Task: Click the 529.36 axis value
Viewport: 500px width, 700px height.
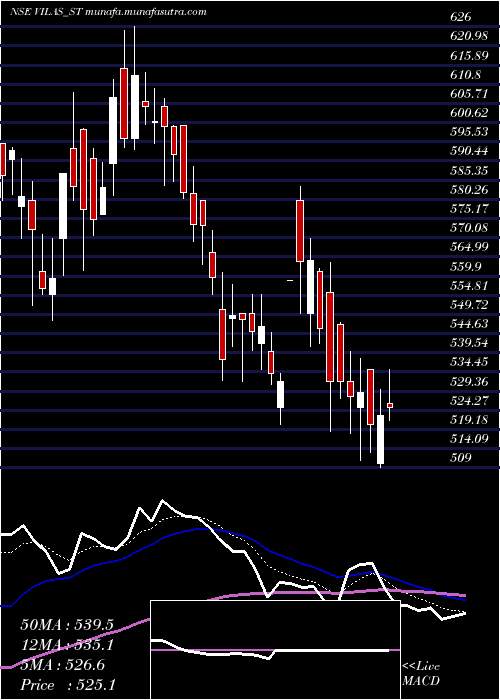Action: tap(469, 382)
